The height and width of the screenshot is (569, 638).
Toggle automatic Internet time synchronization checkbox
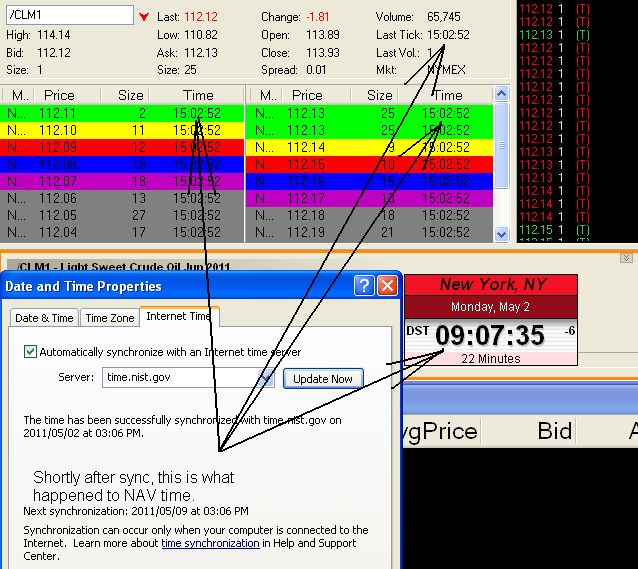pos(30,352)
